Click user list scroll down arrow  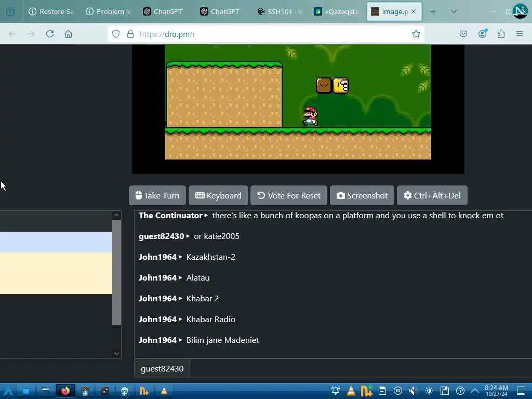coord(117,353)
